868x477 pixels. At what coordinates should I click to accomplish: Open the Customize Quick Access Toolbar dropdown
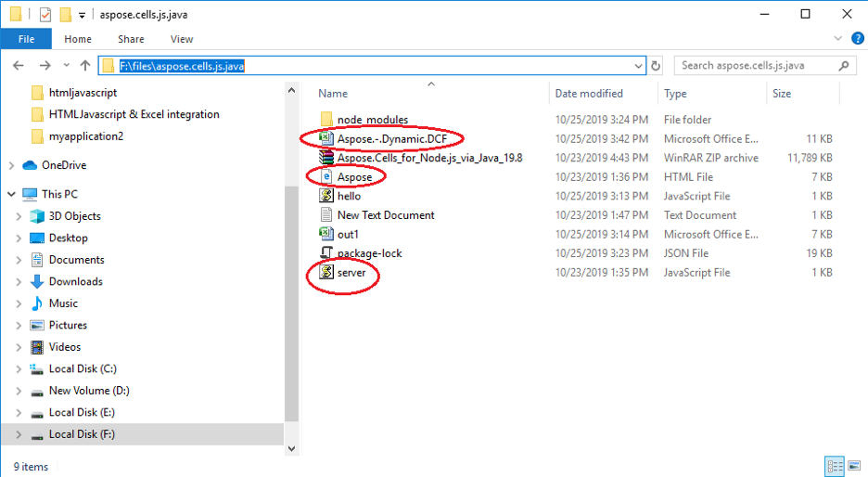(82, 16)
